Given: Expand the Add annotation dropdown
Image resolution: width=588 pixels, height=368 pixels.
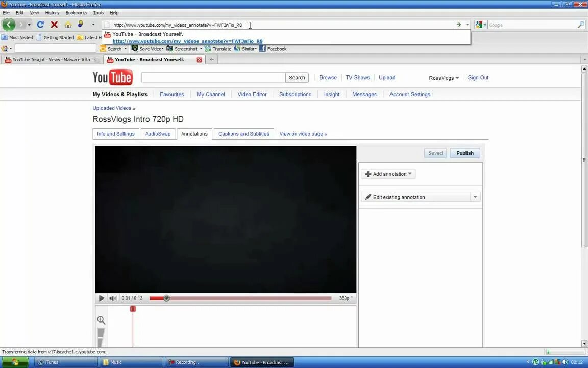Looking at the screenshot, I should tap(409, 174).
